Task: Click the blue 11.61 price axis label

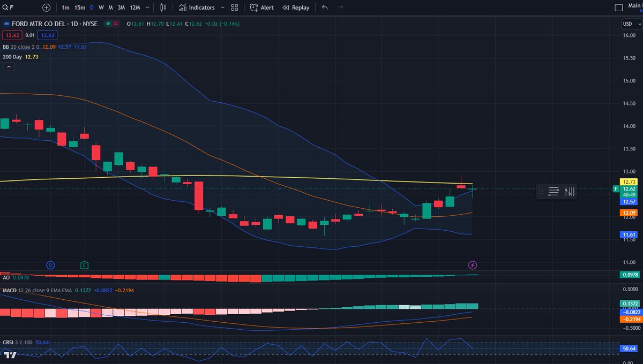Action: (x=630, y=235)
